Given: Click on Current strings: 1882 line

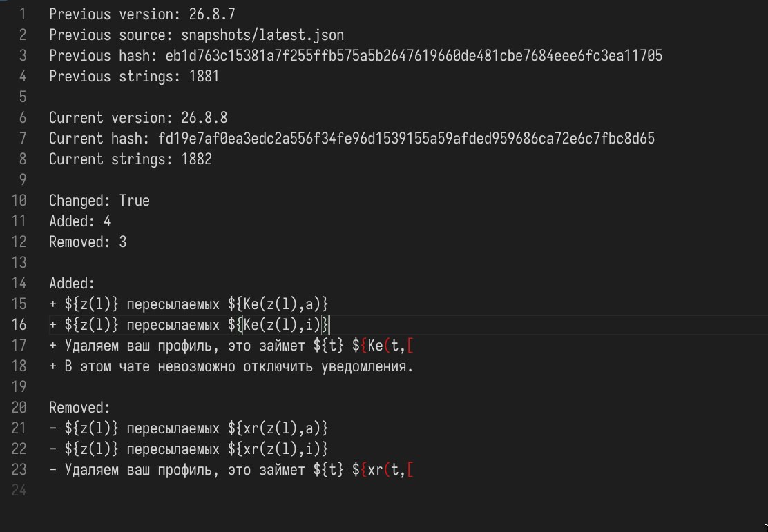Looking at the screenshot, I should click(x=131, y=159).
